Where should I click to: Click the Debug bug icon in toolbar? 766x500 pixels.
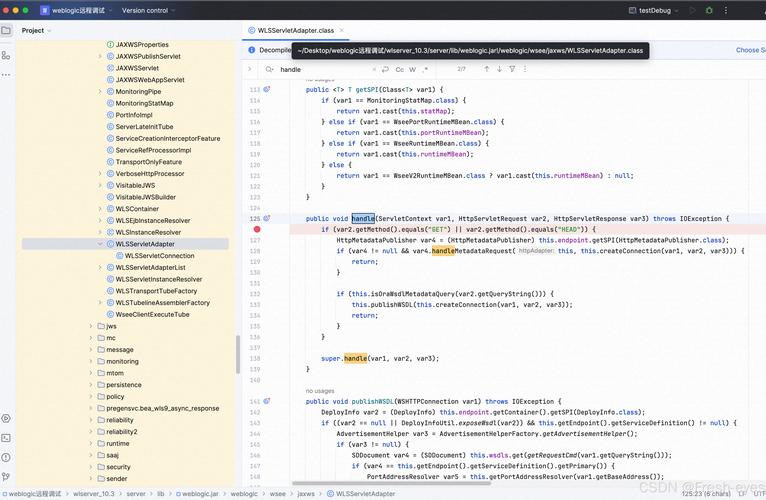[709, 10]
